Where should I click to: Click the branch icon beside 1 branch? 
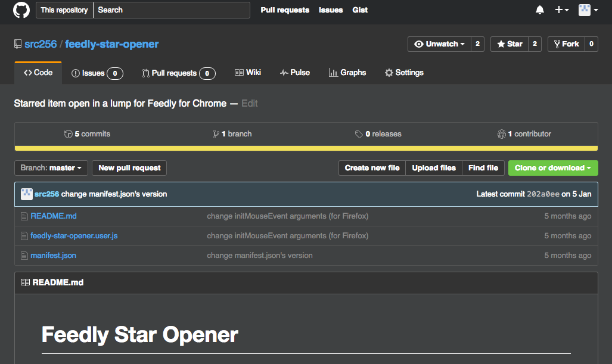tap(216, 134)
